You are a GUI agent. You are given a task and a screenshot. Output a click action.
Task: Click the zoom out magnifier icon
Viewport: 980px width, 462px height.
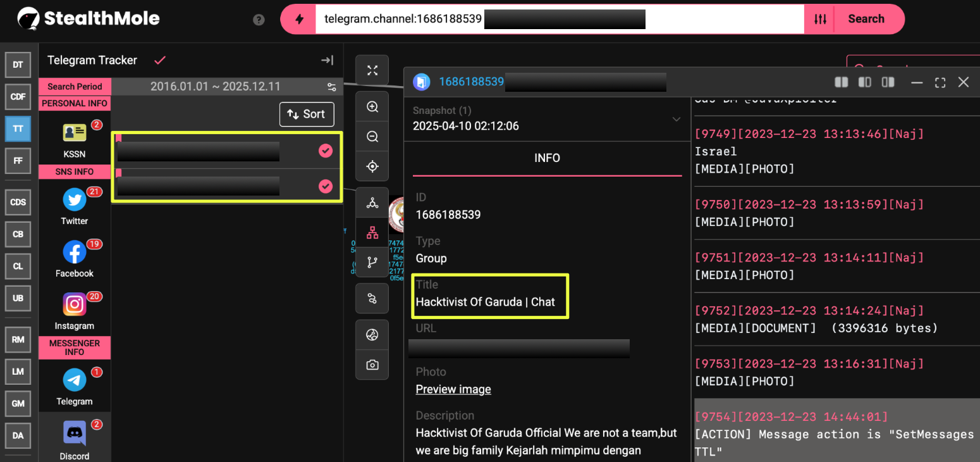[x=372, y=137]
